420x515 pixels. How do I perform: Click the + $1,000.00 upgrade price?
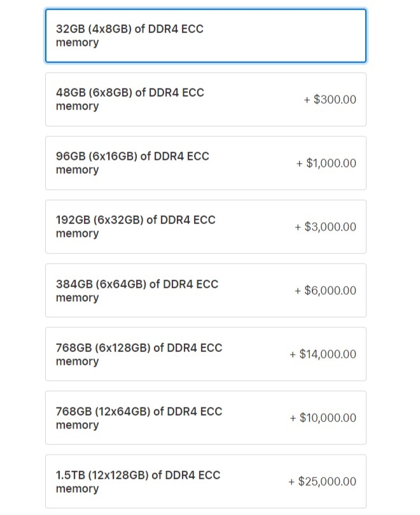[326, 163]
